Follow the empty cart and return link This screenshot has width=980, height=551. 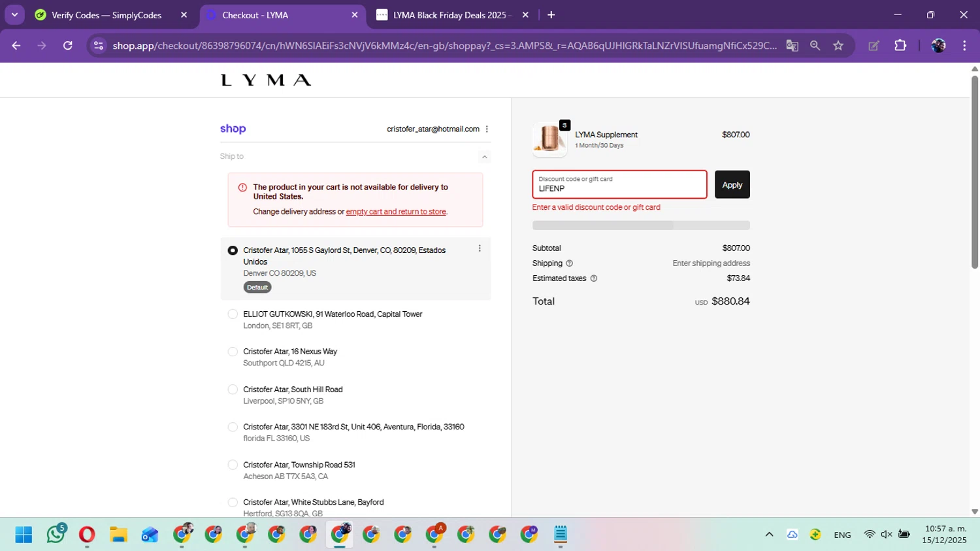pyautogui.click(x=396, y=212)
